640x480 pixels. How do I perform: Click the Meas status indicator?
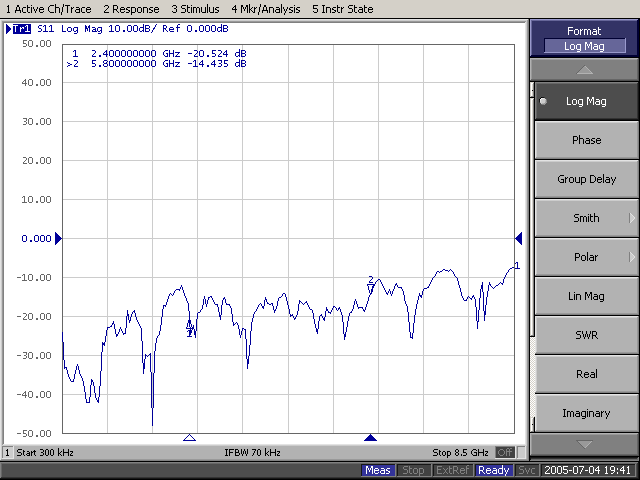pyautogui.click(x=378, y=470)
